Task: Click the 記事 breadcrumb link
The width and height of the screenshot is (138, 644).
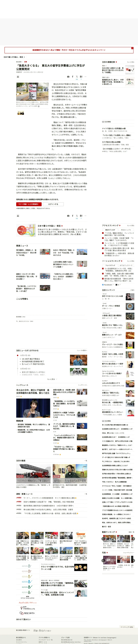Action: click(x=26, y=62)
